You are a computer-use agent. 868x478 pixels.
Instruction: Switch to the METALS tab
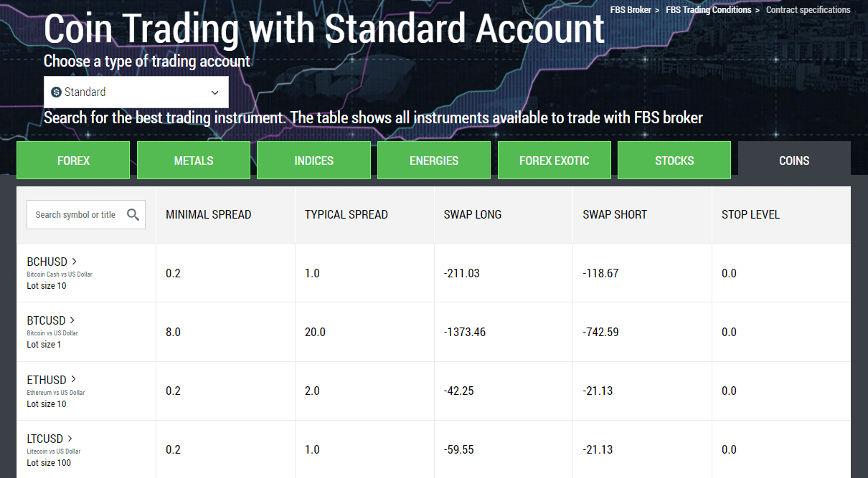point(194,161)
